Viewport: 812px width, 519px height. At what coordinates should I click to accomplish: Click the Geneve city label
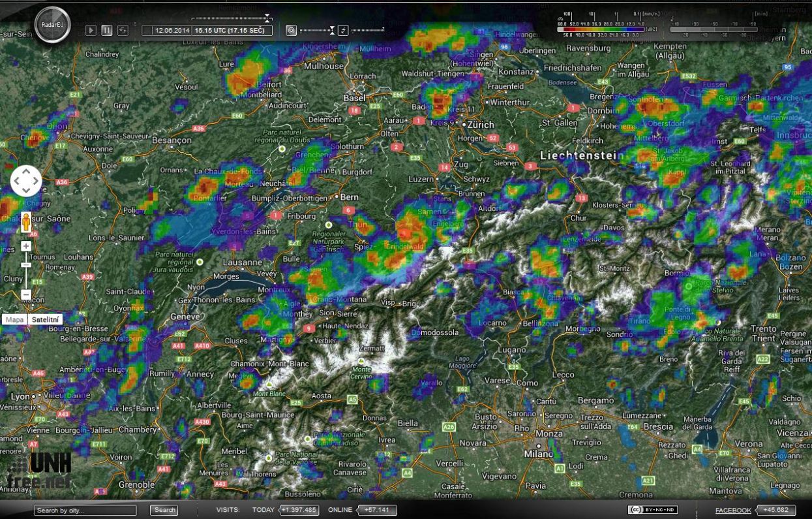(x=184, y=316)
